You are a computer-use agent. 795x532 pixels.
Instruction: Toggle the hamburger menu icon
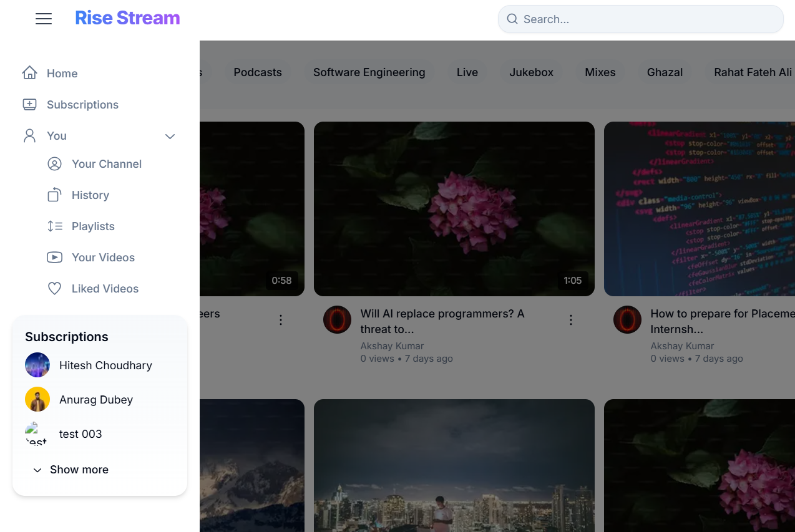point(44,19)
